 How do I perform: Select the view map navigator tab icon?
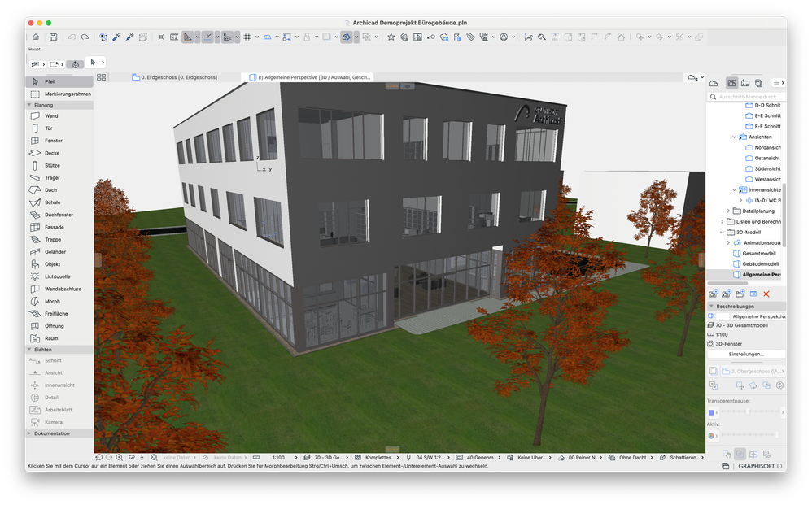731,83
